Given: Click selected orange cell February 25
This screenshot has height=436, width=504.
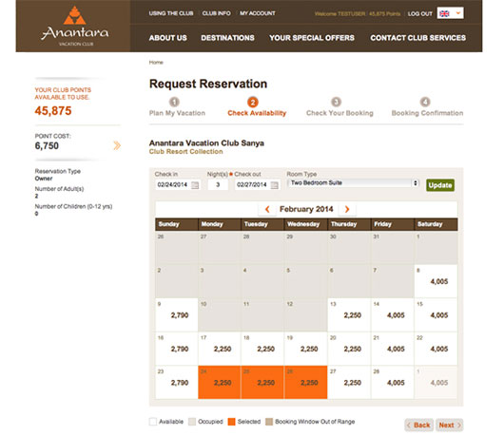Looking at the screenshot, I should (x=262, y=383).
